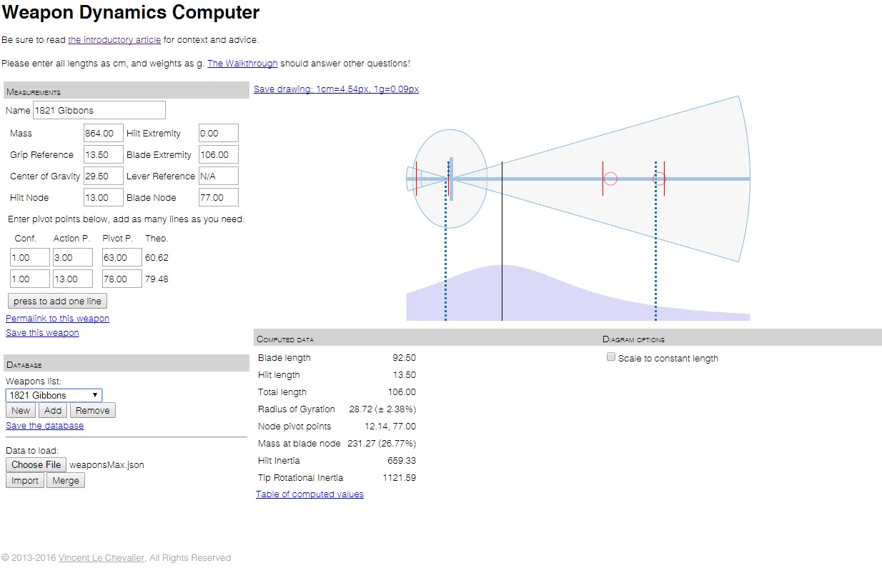Click the Merge button
882x588 pixels.
[x=66, y=481]
